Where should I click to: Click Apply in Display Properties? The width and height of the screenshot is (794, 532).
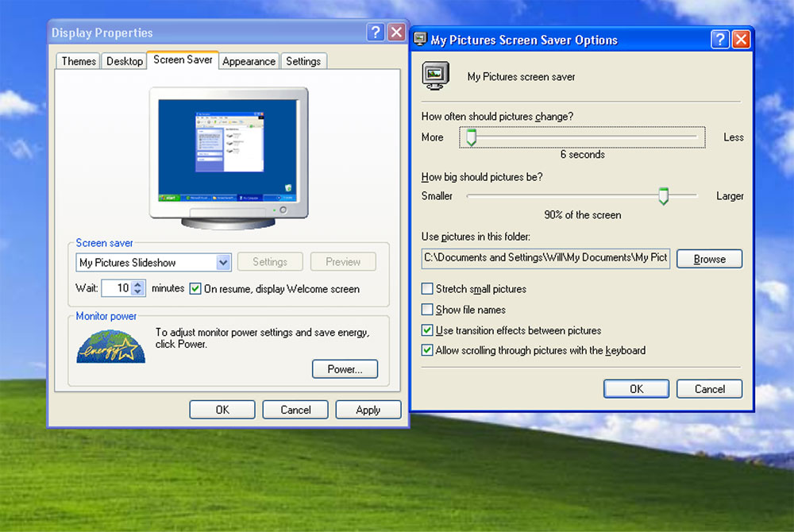368,410
